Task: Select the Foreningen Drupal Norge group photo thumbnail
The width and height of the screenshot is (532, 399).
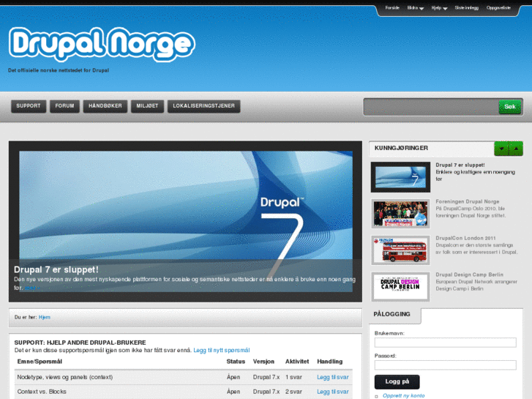Action: coord(400,214)
